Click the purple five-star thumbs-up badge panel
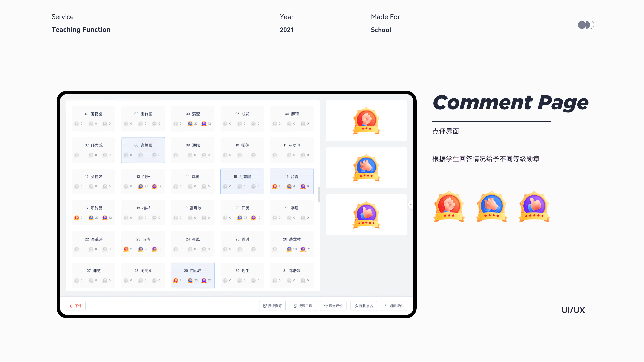 [x=366, y=215]
